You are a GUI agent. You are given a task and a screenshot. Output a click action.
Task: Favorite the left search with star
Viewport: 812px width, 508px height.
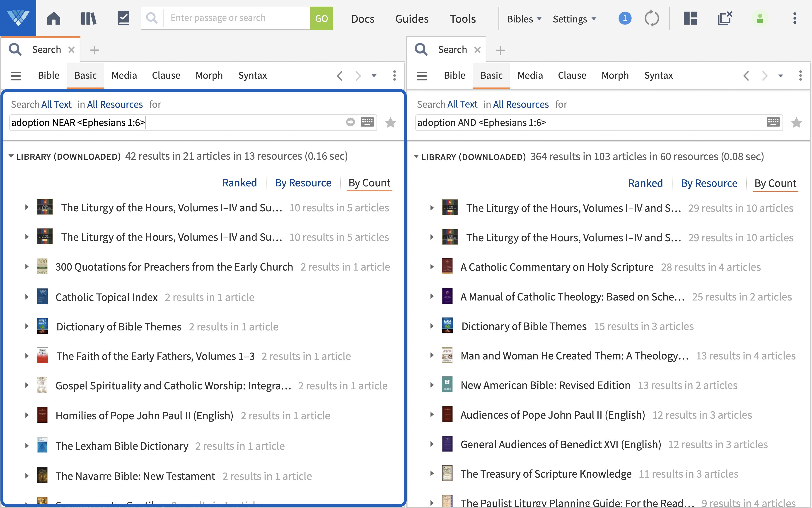click(390, 122)
